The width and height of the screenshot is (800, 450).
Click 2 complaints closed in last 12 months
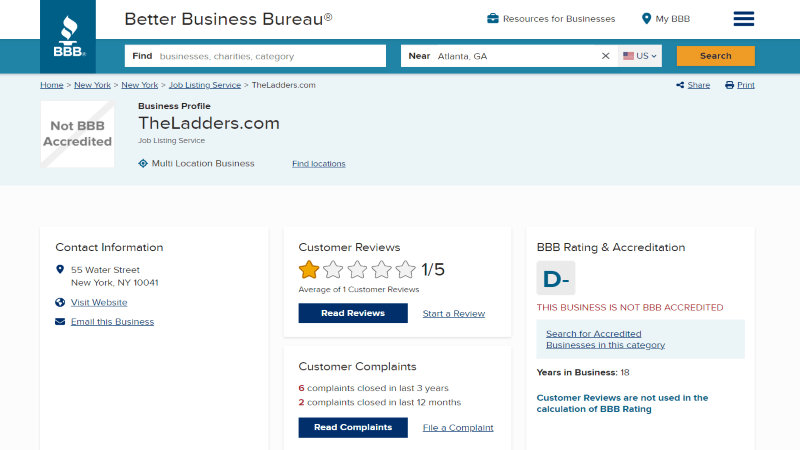coord(380,403)
